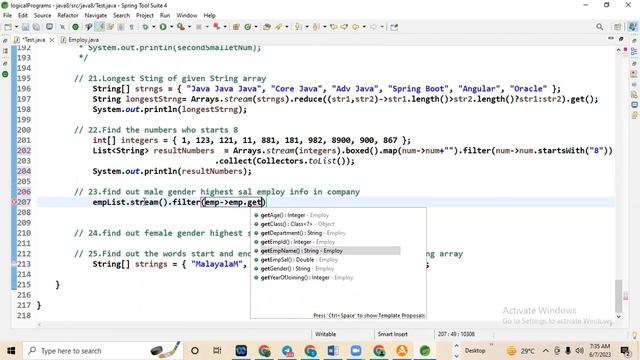Click the Smart Insert status bar entry

[393, 334]
